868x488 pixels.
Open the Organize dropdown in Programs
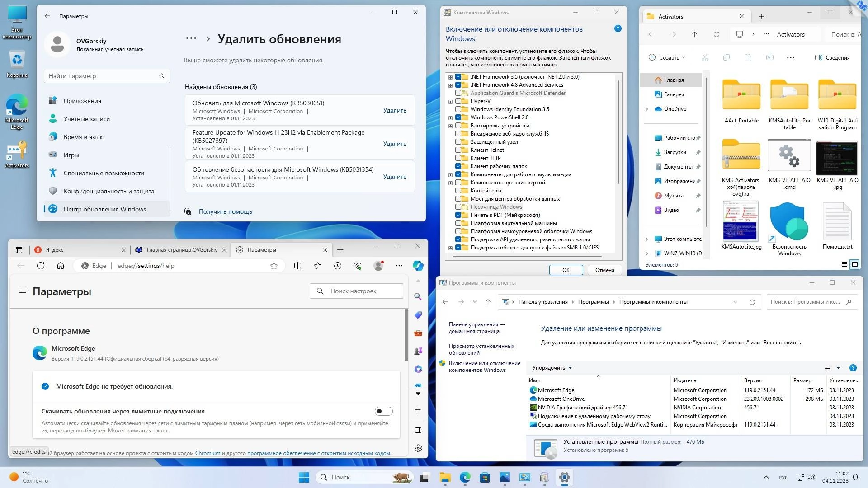[552, 368]
